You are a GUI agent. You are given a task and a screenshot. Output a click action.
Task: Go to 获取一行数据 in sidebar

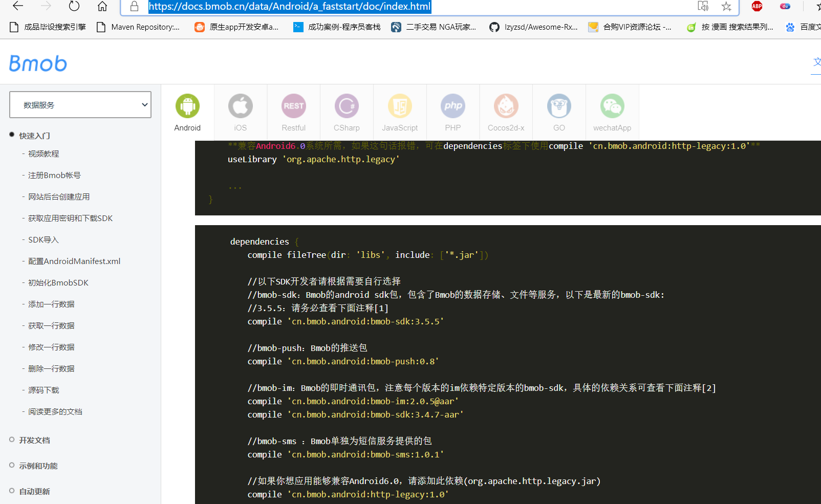pyautogui.click(x=51, y=325)
